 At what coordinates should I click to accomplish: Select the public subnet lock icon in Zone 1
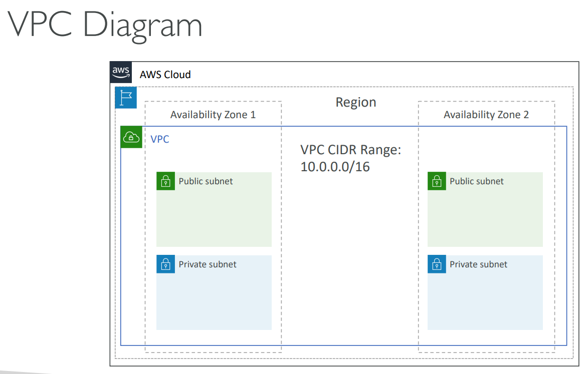[x=165, y=181]
